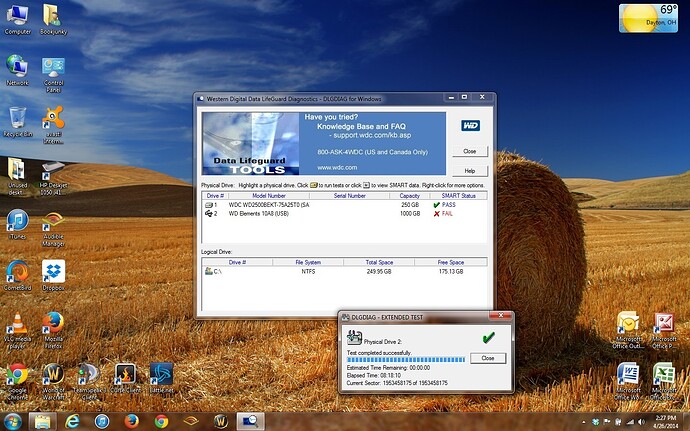Launch iTunes from the desktop
The height and width of the screenshot is (431, 690).
click(x=18, y=225)
